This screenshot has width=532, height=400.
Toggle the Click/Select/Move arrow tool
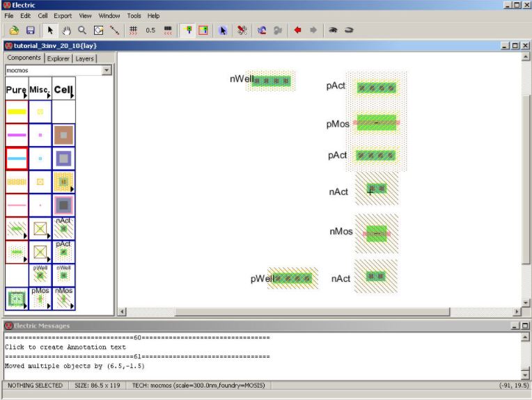[x=50, y=31]
